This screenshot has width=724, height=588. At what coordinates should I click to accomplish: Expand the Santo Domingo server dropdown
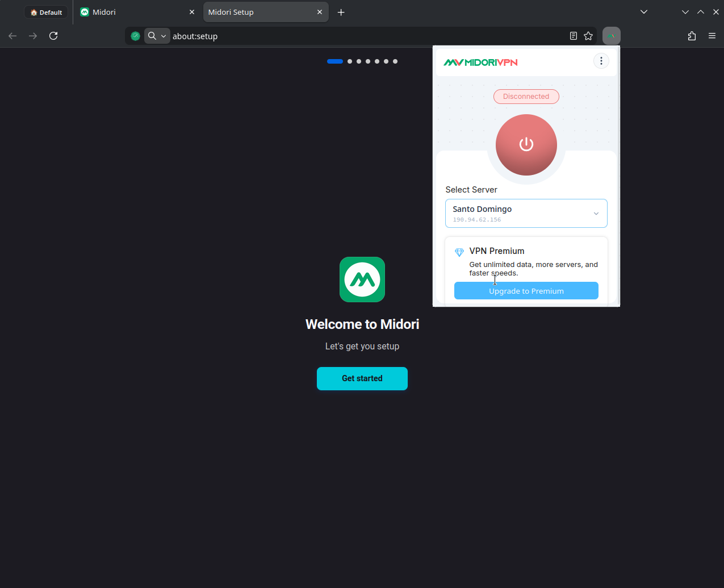(x=526, y=214)
